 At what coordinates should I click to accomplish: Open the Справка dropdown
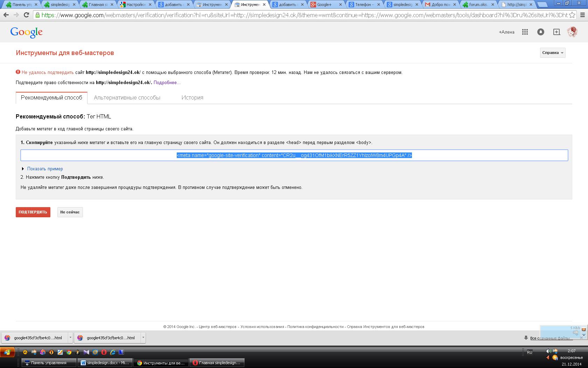553,53
